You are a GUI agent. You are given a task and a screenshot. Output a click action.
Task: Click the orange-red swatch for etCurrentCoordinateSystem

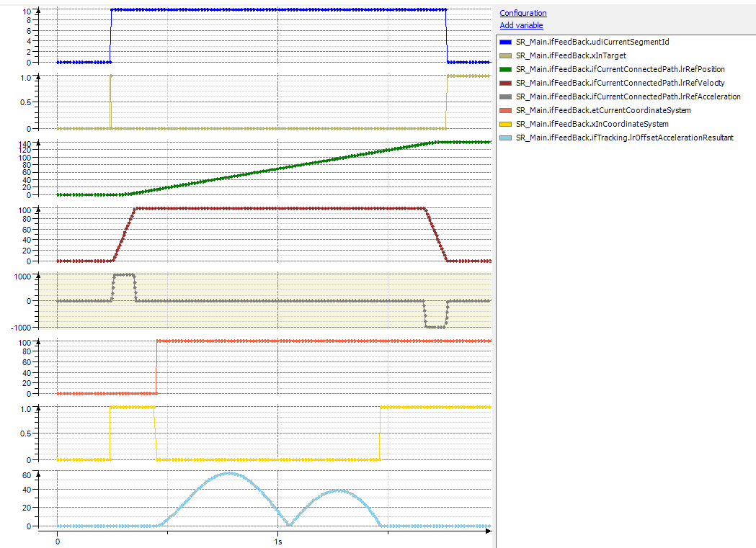click(505, 110)
